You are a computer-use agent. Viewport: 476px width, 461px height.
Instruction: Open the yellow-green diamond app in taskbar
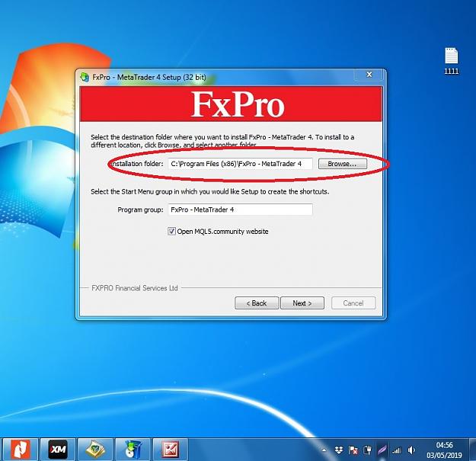pos(95,449)
